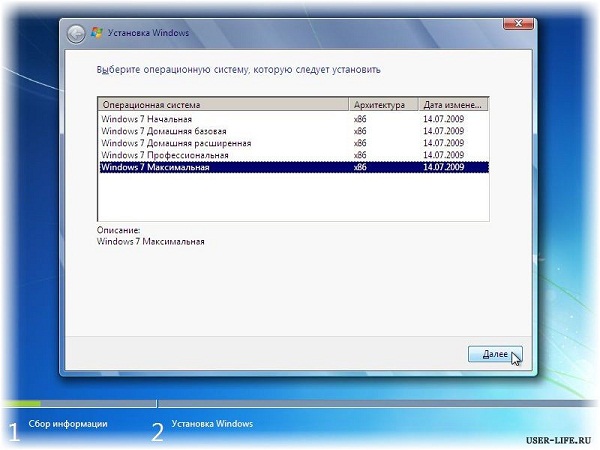Close the Установка Windows dialog
Viewport: 600px width, 450px height.
click(x=518, y=24)
